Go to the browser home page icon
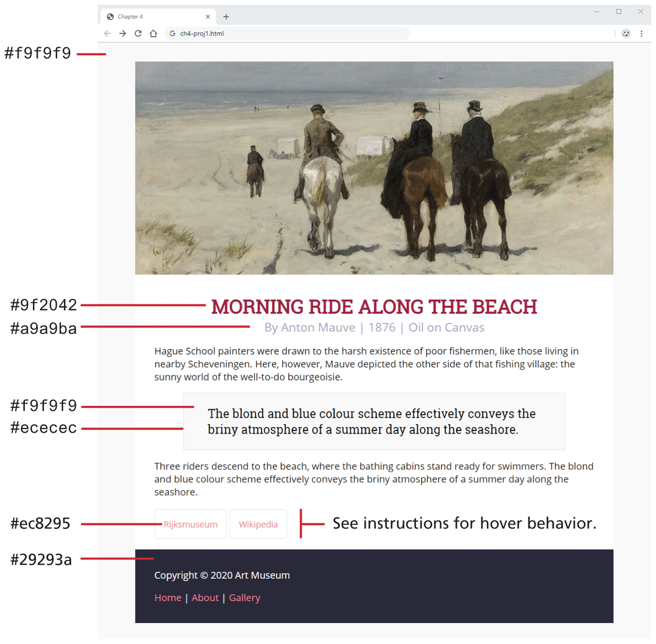The image size is (656, 644). click(153, 34)
